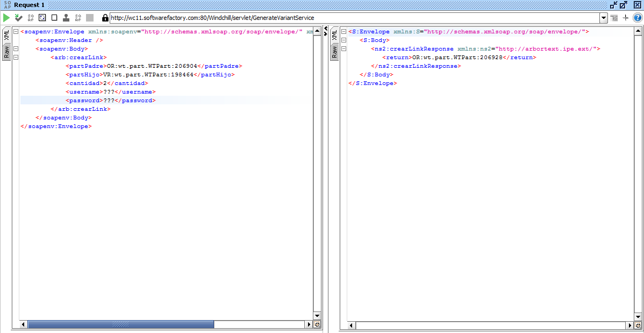Collapse the S:Body node in response
The height and width of the screenshot is (333, 644).
click(344, 40)
